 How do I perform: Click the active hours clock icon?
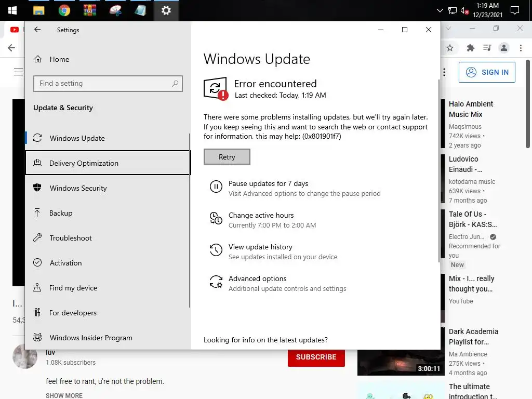(216, 218)
